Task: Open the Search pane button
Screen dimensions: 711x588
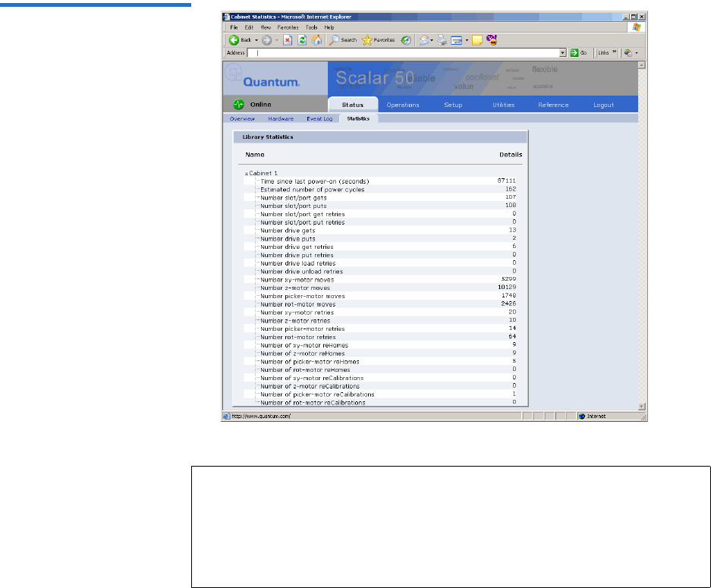Action: pyautogui.click(x=343, y=40)
